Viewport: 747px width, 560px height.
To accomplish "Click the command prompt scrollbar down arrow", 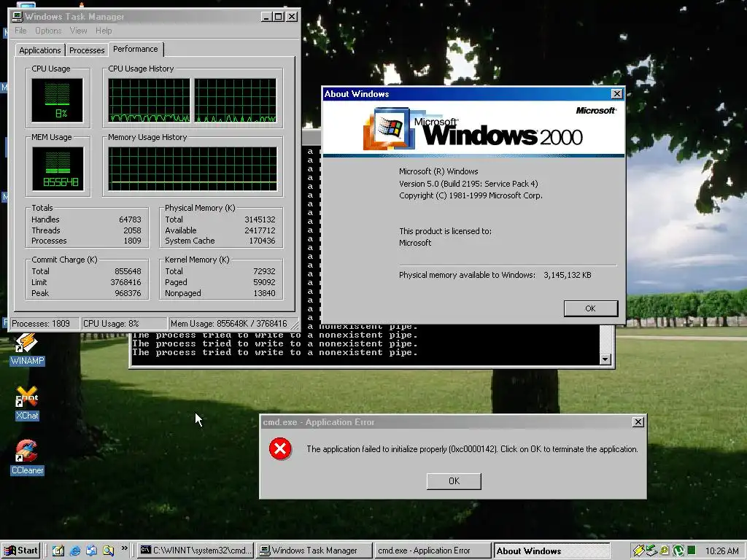I will pos(605,359).
